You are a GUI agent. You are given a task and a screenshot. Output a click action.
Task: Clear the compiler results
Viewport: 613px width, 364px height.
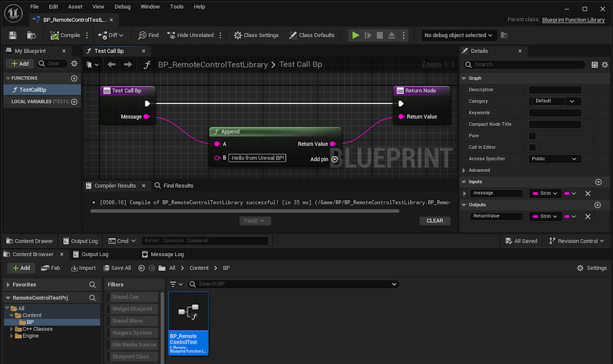(435, 221)
